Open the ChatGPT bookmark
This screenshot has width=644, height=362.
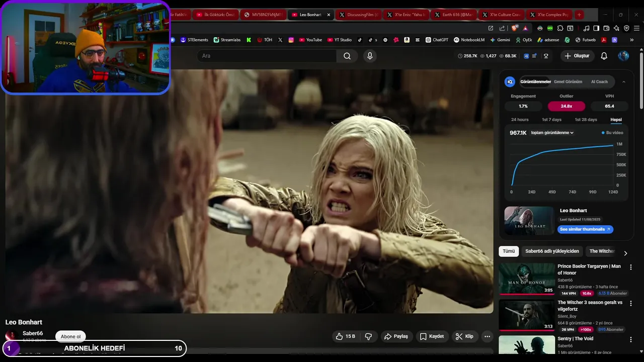[437, 40]
